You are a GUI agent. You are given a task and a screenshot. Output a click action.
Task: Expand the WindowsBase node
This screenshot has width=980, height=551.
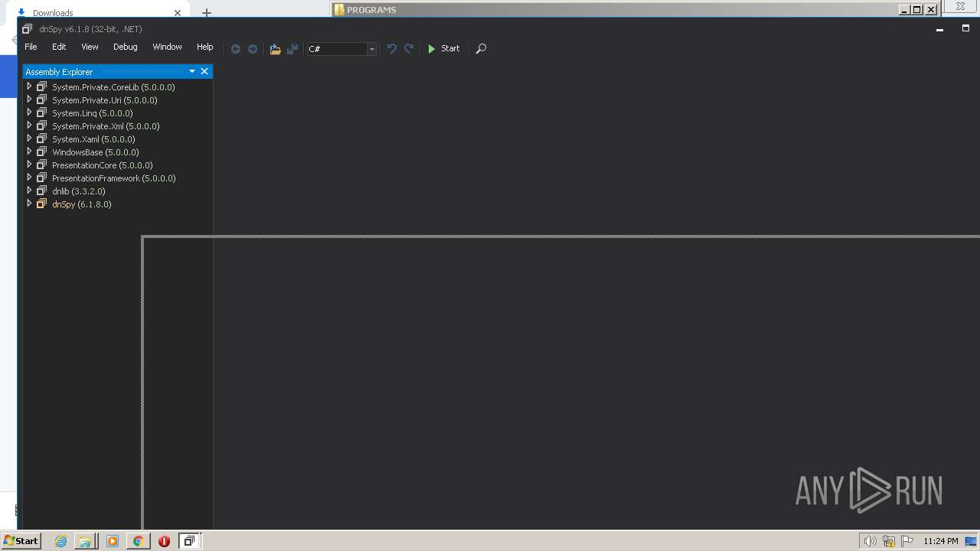point(29,152)
